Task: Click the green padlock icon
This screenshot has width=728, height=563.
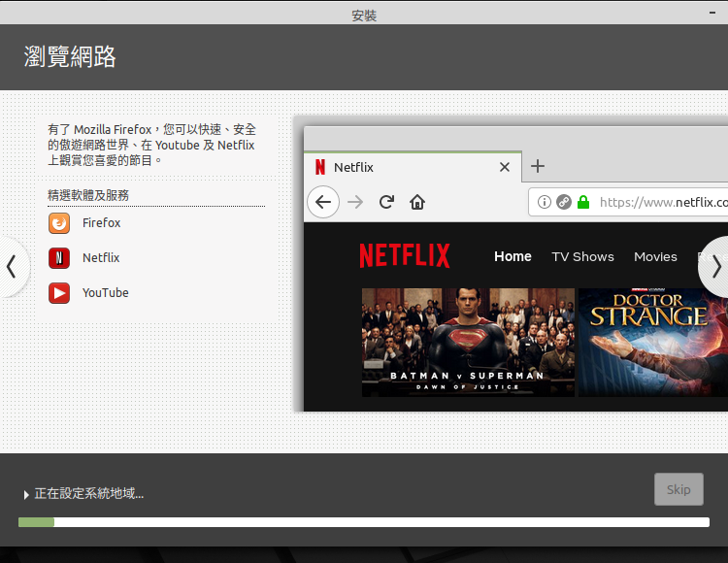Action: click(x=583, y=202)
